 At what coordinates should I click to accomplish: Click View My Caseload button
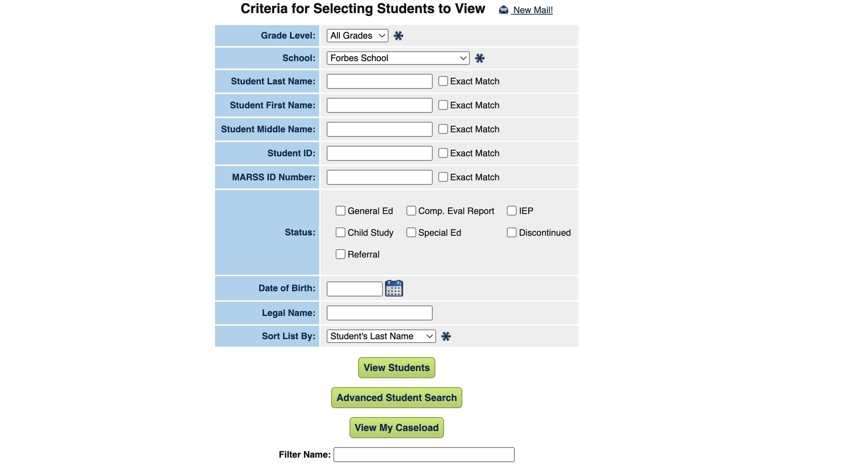[396, 428]
